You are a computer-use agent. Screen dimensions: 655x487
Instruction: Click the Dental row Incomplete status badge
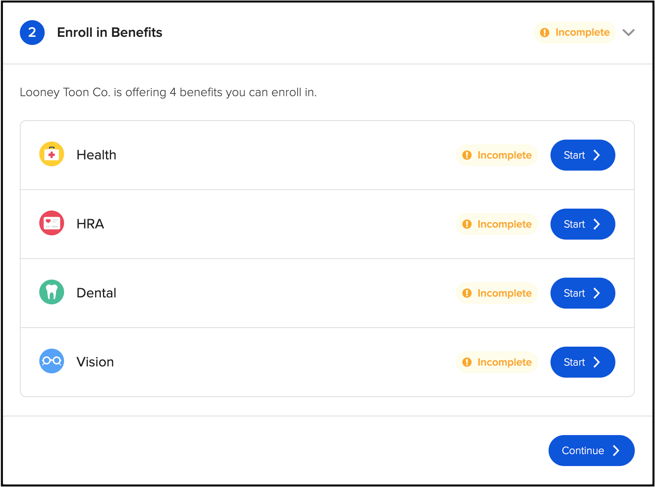click(x=497, y=293)
